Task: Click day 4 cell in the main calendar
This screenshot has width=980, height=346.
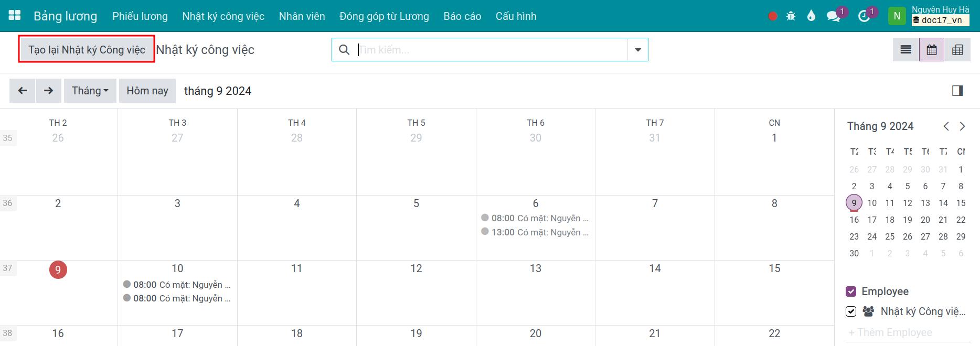Action: click(297, 228)
